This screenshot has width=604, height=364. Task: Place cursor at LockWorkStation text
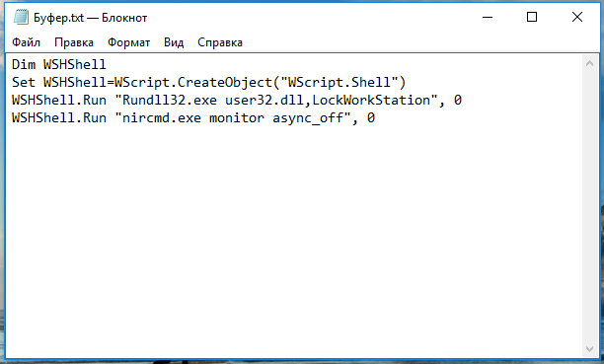[x=371, y=101]
